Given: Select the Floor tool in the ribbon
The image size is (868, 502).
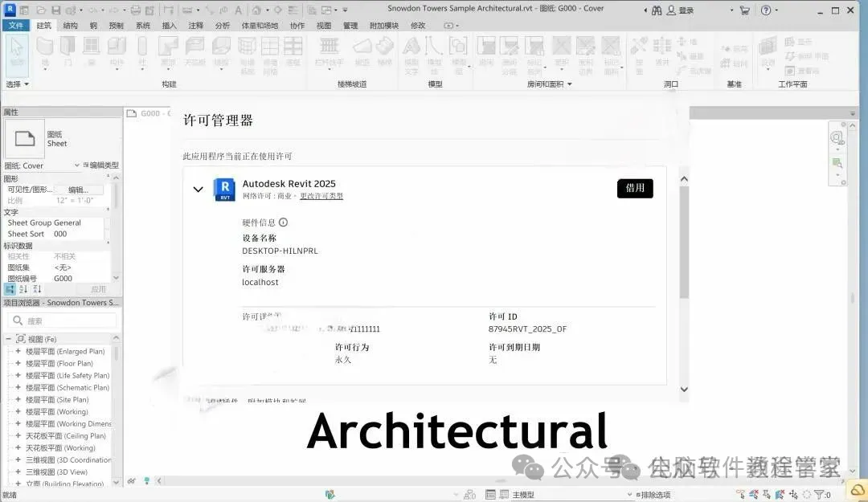Looking at the screenshot, I should point(222,51).
